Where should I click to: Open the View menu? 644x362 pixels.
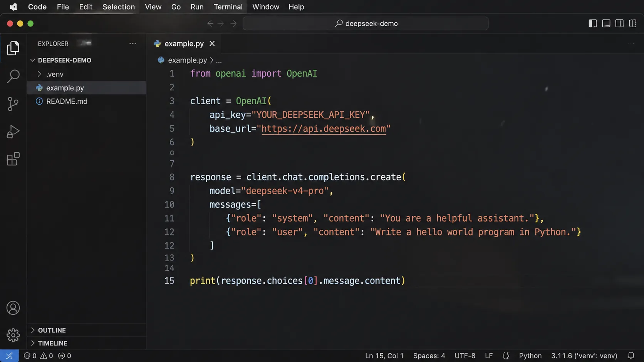[153, 7]
